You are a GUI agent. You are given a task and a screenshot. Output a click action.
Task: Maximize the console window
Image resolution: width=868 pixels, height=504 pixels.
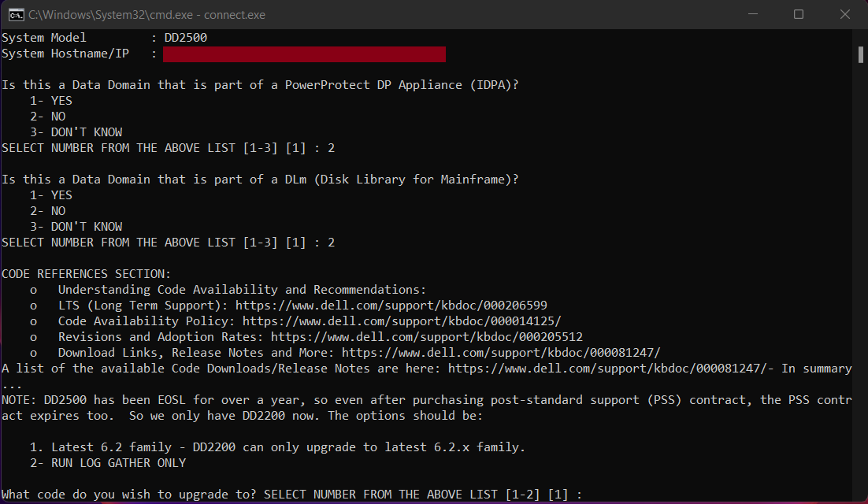tap(798, 14)
